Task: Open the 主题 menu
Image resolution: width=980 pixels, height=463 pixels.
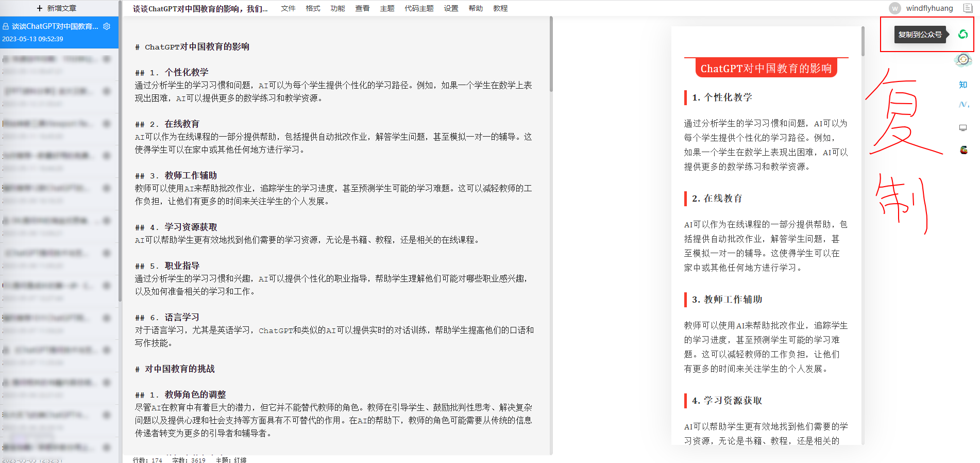Action: click(387, 8)
